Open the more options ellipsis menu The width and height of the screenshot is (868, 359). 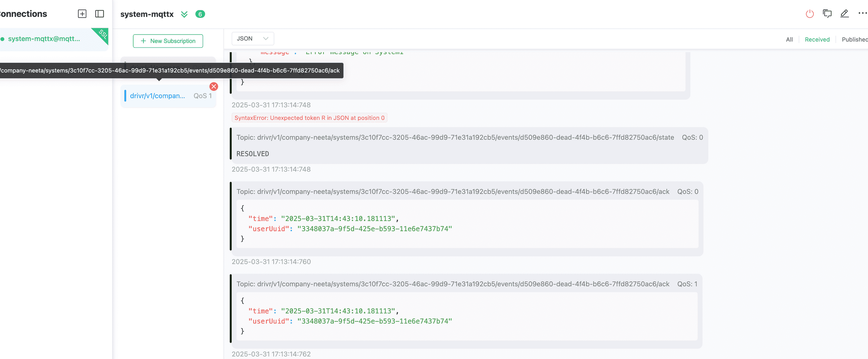(863, 13)
